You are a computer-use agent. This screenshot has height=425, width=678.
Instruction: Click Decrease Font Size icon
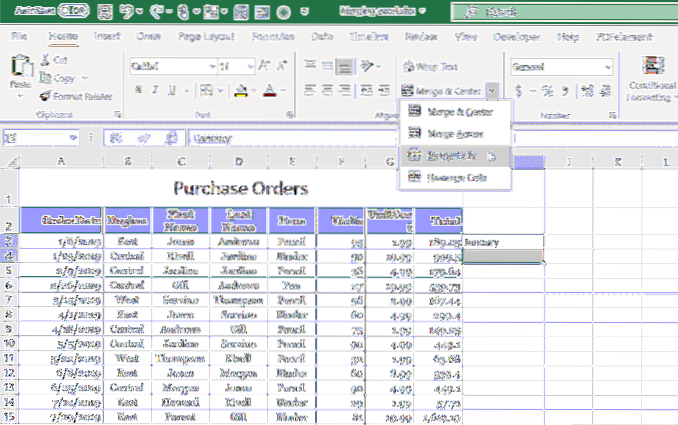[x=281, y=66]
